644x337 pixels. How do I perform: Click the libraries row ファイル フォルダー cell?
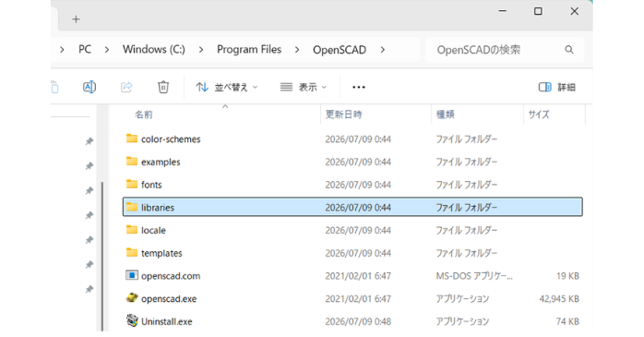coord(467,208)
